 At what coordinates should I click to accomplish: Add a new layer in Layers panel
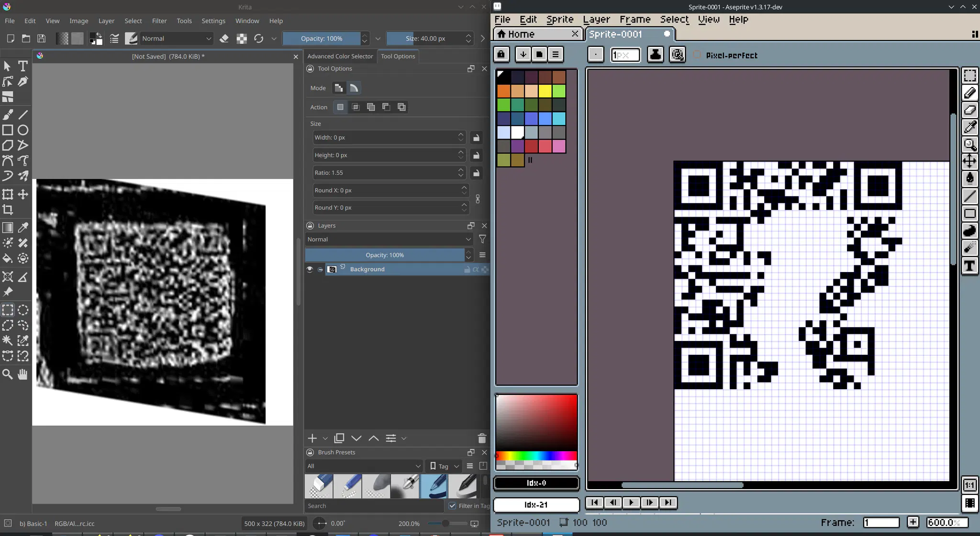(312, 438)
